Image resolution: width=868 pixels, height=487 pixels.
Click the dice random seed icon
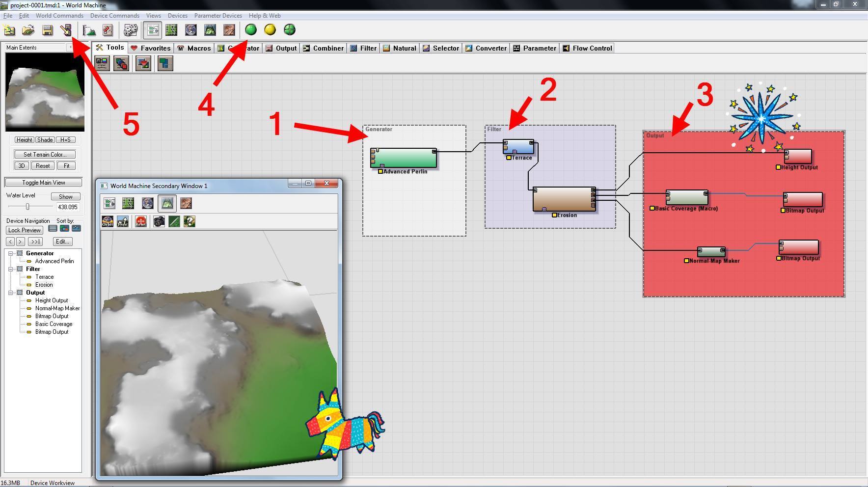tap(130, 30)
